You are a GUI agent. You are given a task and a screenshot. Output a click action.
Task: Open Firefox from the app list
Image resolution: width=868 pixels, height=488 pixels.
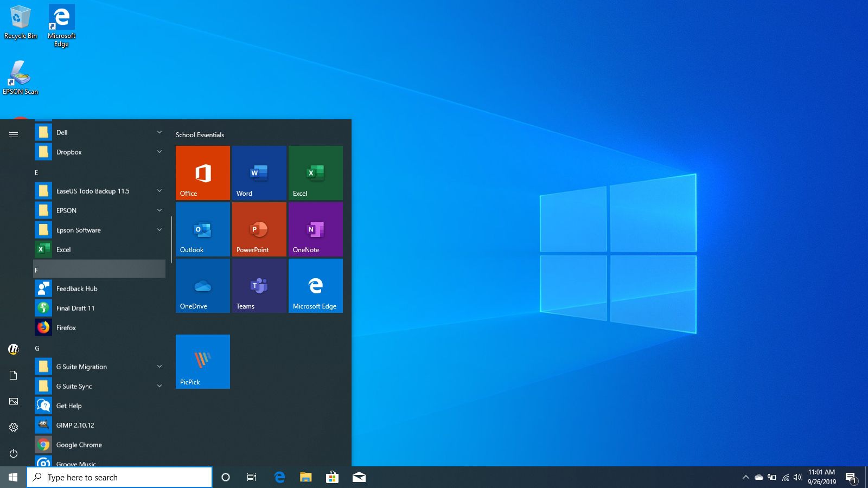coord(99,328)
